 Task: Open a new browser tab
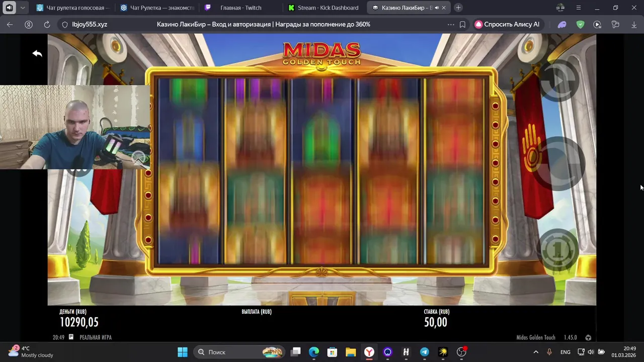(458, 8)
